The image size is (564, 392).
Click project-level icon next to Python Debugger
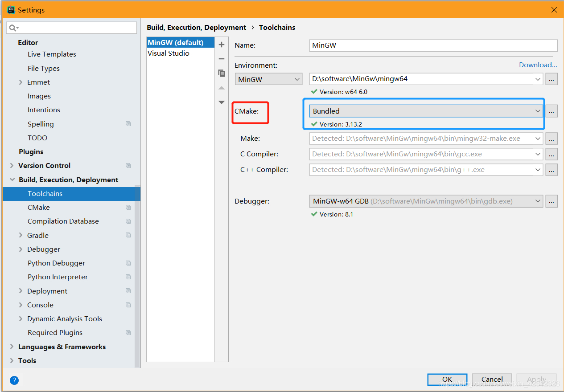[x=128, y=263]
